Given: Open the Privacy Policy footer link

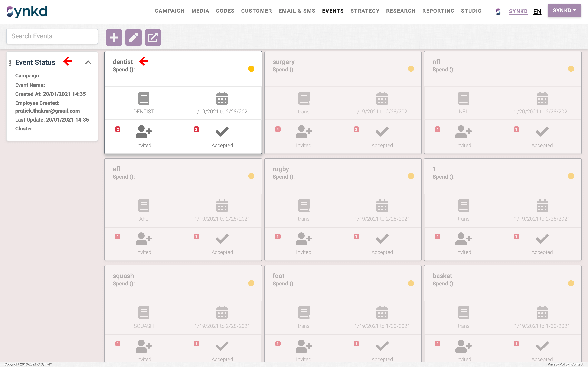Looking at the screenshot, I should pos(558,364).
